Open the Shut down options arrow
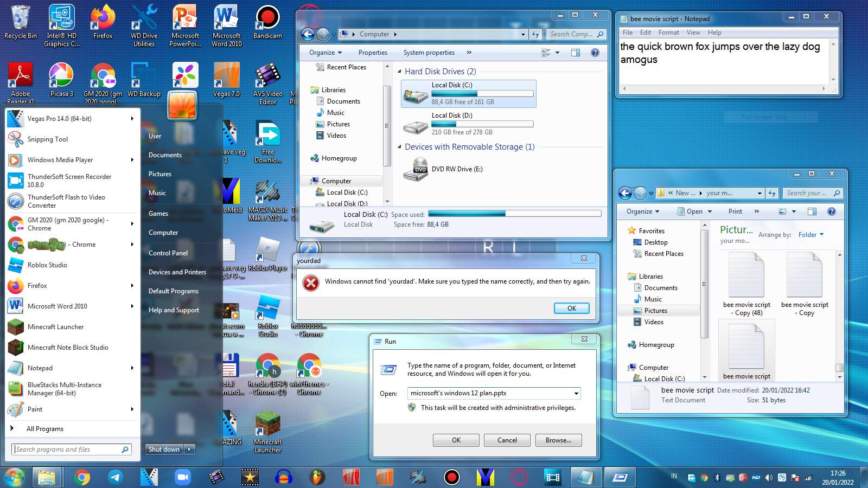The height and width of the screenshot is (488, 868). coord(189,449)
